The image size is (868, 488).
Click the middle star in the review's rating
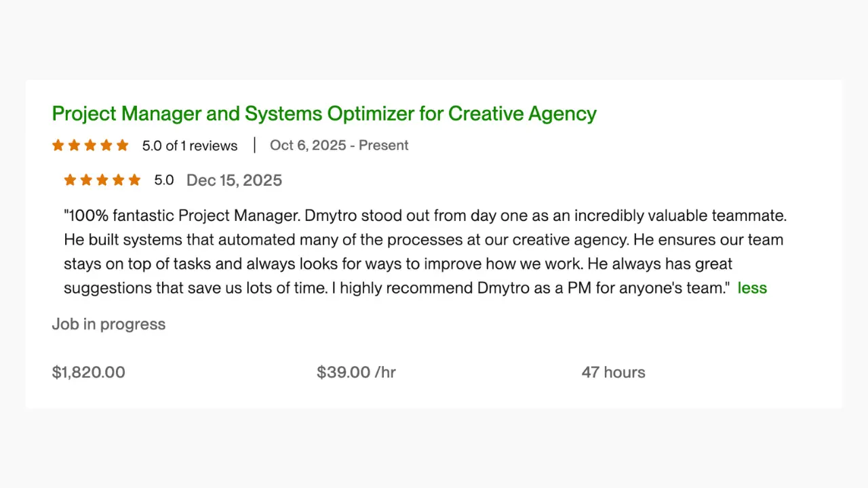click(x=102, y=180)
